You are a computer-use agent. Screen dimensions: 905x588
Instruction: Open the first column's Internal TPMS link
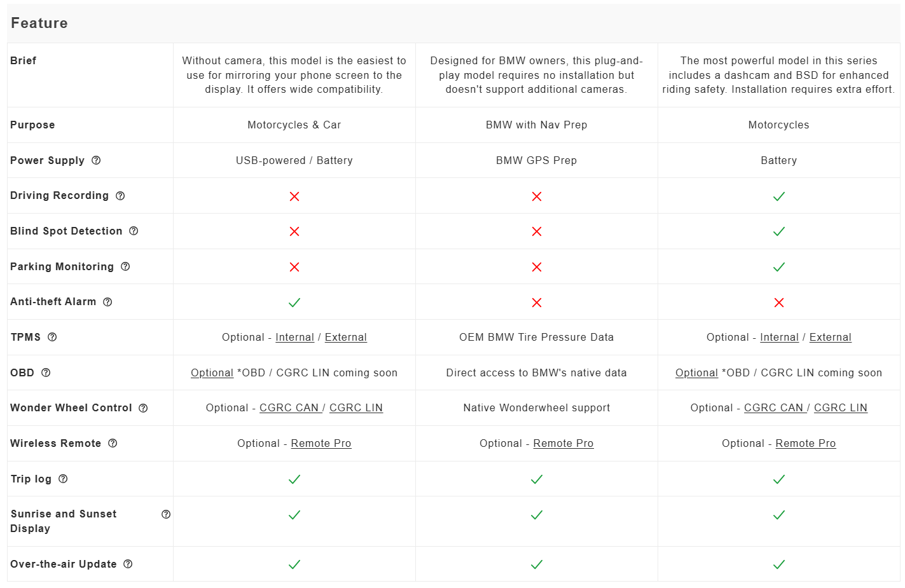pos(294,338)
